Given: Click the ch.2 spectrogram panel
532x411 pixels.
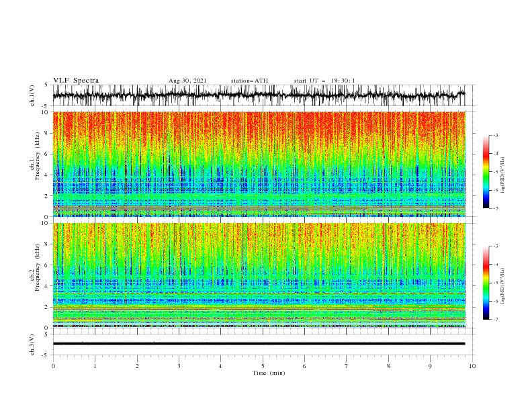Looking at the screenshot, I should [x=259, y=275].
